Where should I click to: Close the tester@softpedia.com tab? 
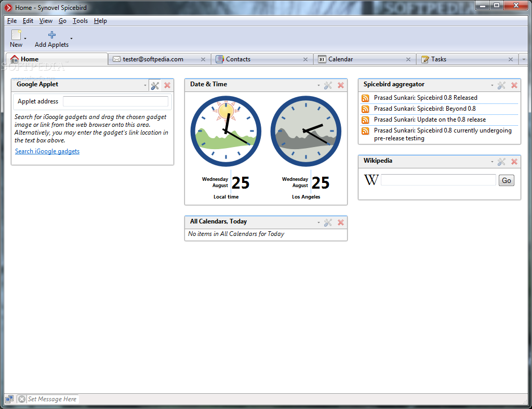203,59
